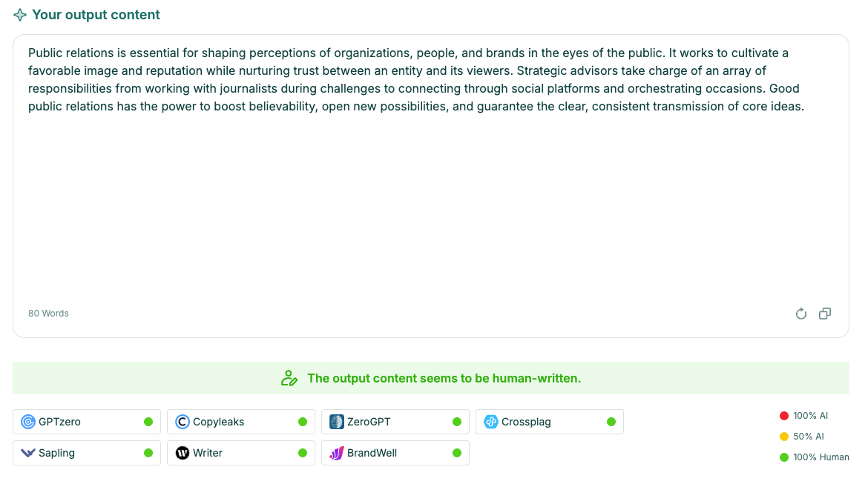Click the BrandWell logo icon
868x484 pixels.
[337, 453]
